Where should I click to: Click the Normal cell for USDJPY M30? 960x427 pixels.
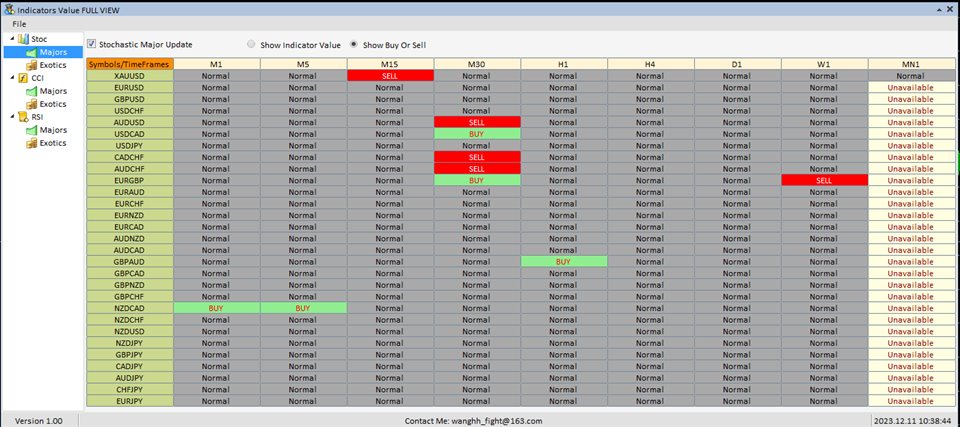[478, 145]
